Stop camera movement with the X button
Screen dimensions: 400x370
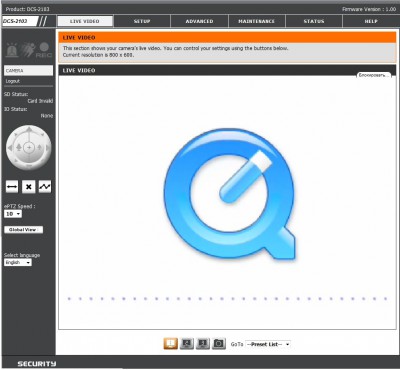point(29,187)
